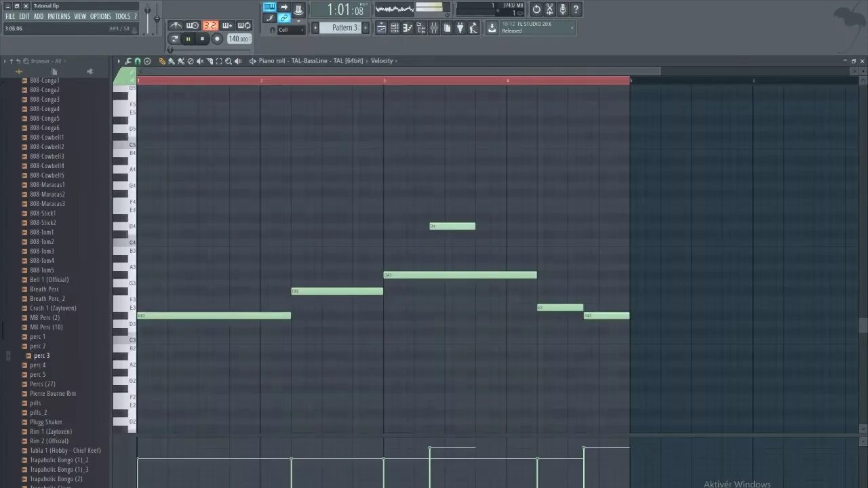Screen dimensions: 868x488
Task: Open the Piano roll icon in main toolbar
Action: pos(408,28)
